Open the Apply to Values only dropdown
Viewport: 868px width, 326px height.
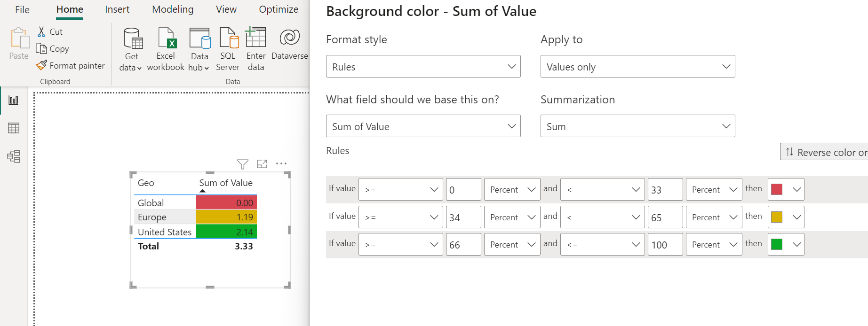click(x=638, y=66)
